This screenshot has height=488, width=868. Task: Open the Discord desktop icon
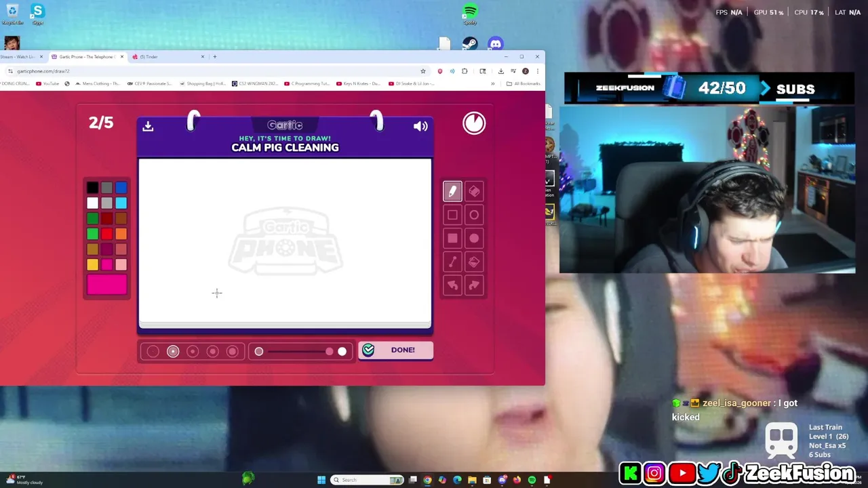tap(496, 44)
